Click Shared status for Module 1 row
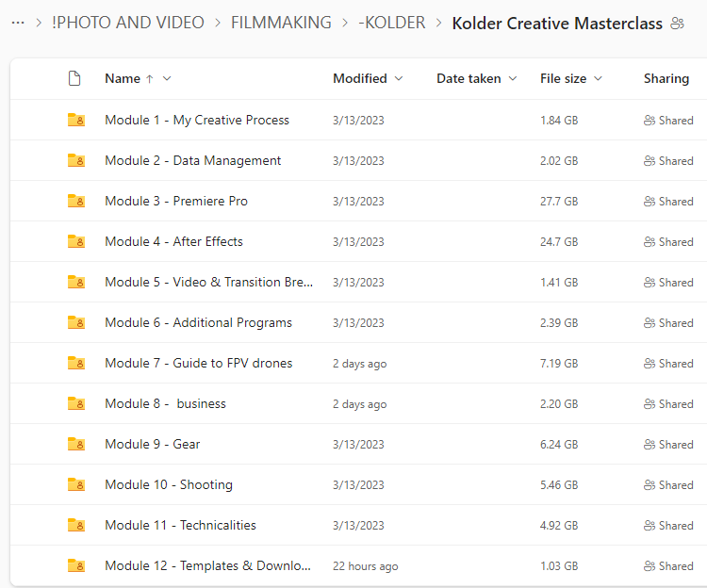 click(668, 121)
